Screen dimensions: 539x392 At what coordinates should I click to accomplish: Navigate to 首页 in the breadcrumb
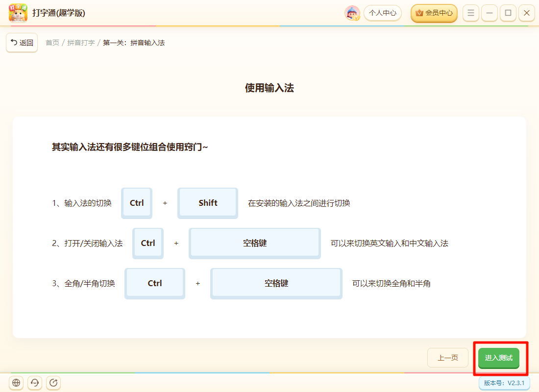pyautogui.click(x=52, y=43)
